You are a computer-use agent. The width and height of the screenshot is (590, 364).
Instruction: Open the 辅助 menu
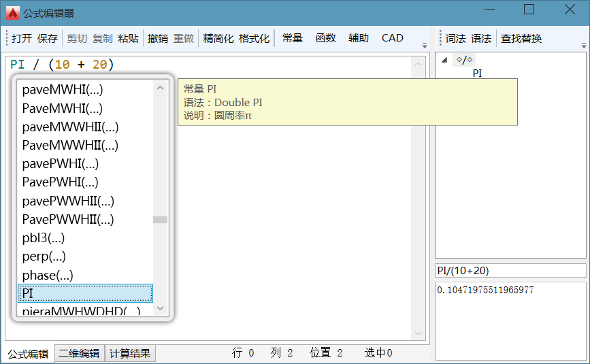[359, 38]
